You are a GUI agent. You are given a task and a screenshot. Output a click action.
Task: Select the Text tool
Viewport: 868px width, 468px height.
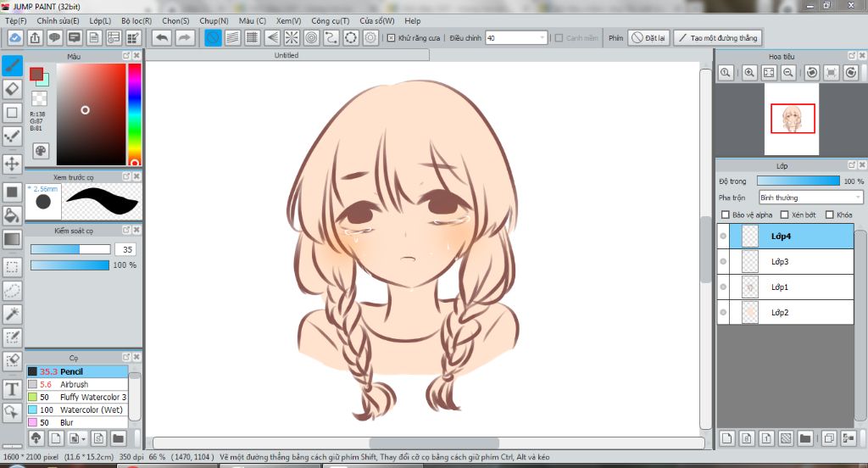12,389
